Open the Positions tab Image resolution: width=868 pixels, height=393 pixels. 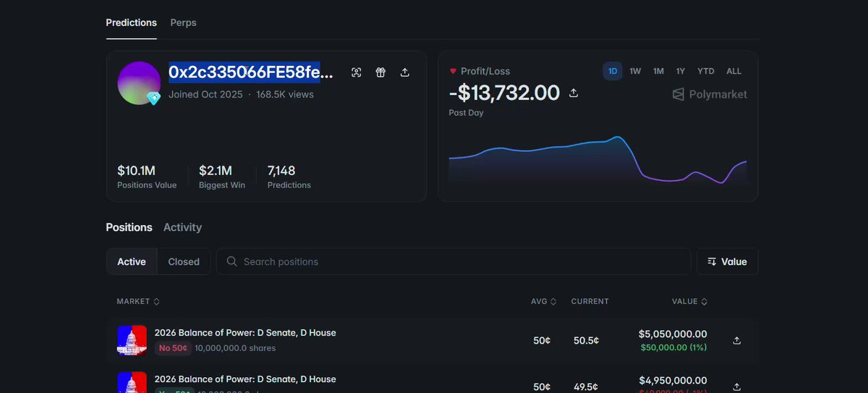point(129,227)
